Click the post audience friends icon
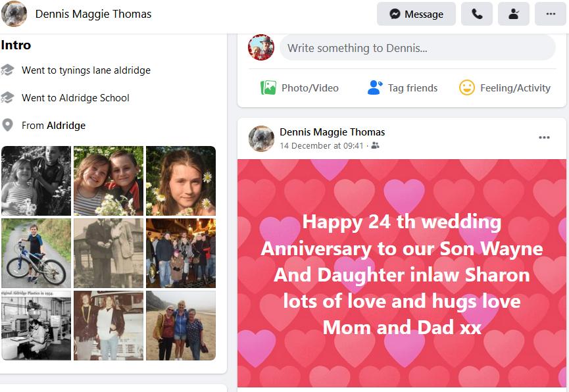Image resolution: width=569 pixels, height=392 pixels. tap(375, 145)
